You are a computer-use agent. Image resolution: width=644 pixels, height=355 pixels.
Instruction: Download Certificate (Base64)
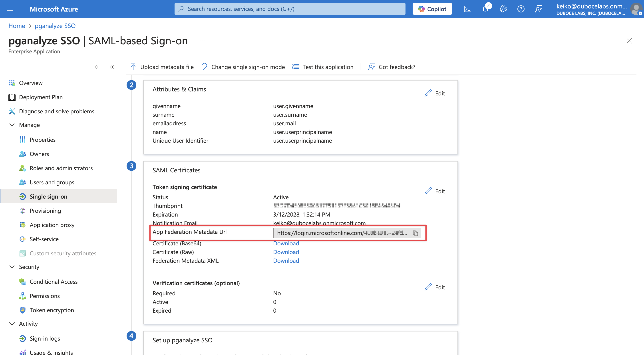[286, 244]
